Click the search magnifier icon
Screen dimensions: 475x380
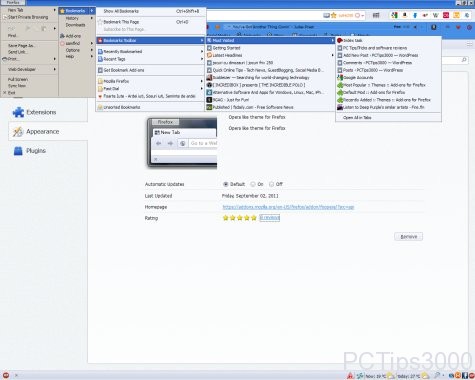pyautogui.click(x=464, y=60)
